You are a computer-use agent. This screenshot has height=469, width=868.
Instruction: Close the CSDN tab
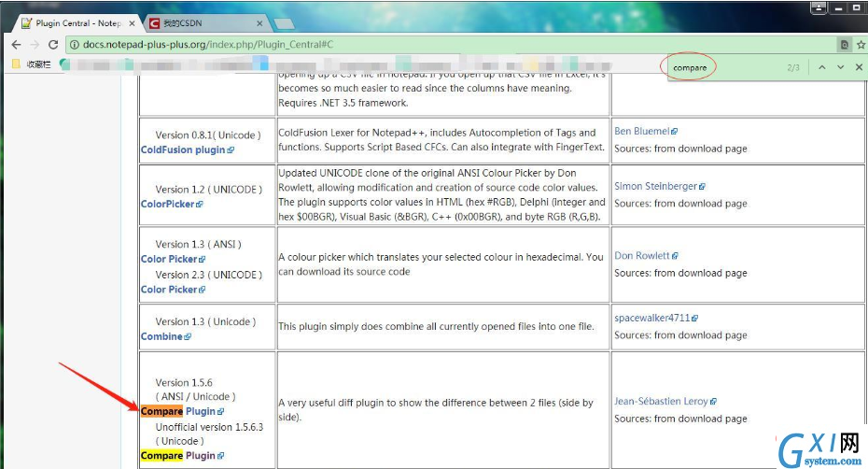[x=259, y=23]
